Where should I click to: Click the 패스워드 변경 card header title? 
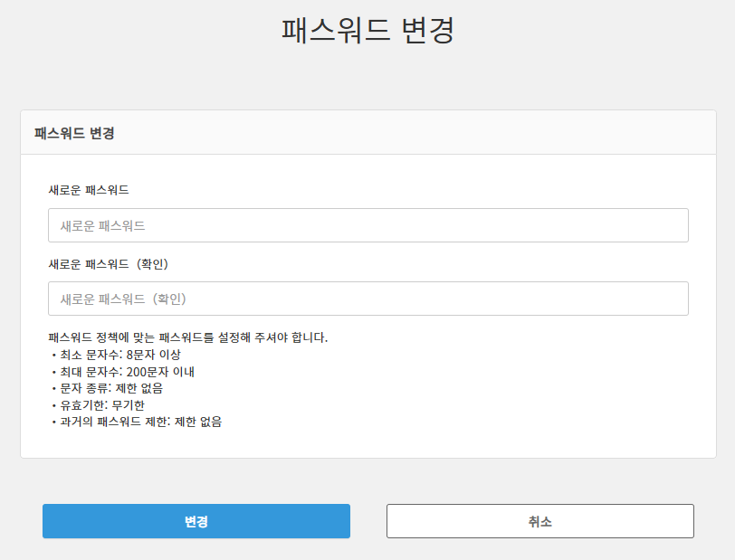click(x=74, y=133)
